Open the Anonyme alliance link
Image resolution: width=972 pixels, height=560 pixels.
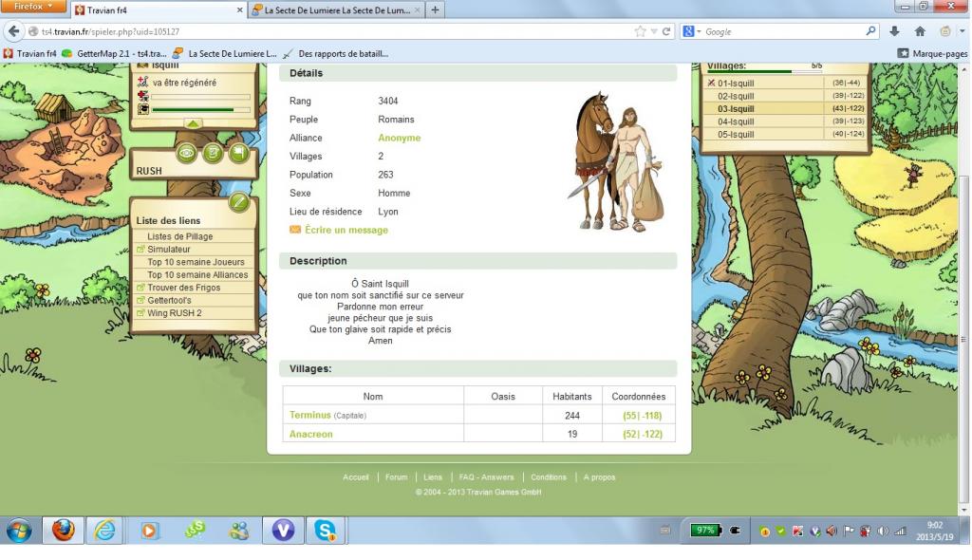pyautogui.click(x=400, y=138)
